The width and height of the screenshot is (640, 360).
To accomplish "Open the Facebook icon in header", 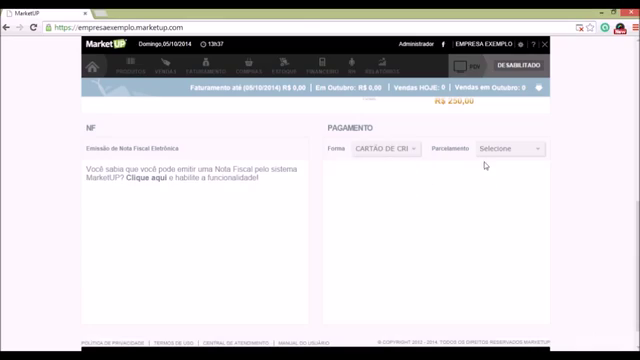I will click(443, 44).
